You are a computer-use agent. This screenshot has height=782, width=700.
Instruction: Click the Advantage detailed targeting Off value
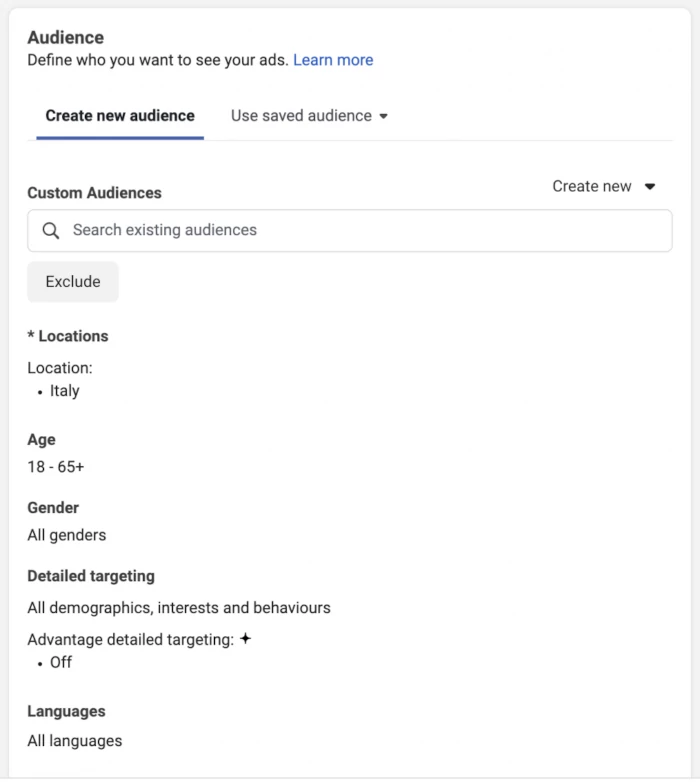[x=61, y=662]
